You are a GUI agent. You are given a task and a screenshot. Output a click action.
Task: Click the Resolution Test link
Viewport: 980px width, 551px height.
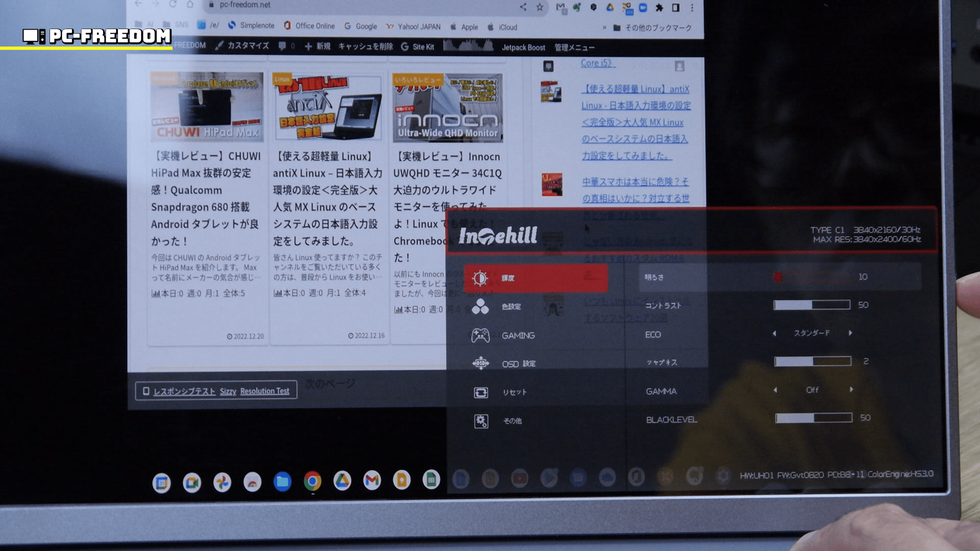tap(264, 391)
